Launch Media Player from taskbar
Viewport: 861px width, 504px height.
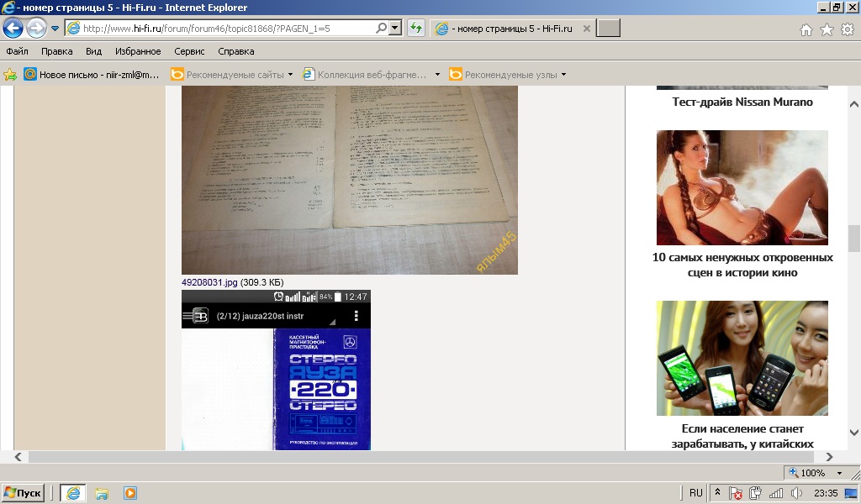click(x=130, y=493)
